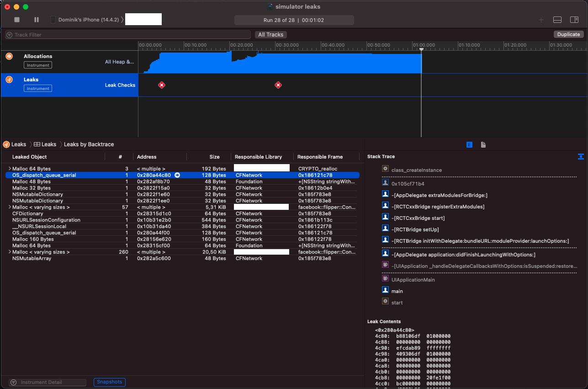Open the Extended Detail view via the E icon
The width and height of the screenshot is (588, 389).
(x=469, y=144)
